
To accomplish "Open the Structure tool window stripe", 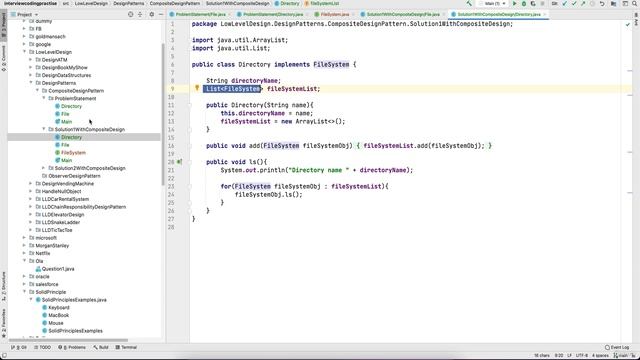I will coord(4,287).
